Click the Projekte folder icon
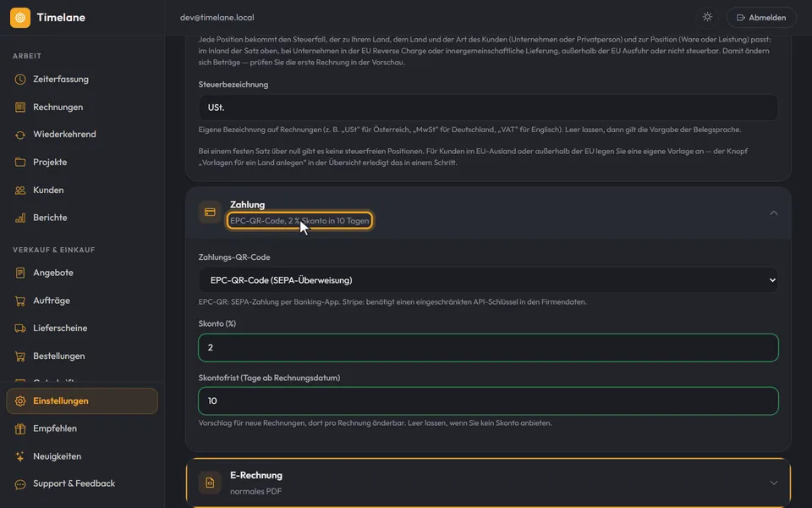The height and width of the screenshot is (508, 812). pyautogui.click(x=20, y=163)
